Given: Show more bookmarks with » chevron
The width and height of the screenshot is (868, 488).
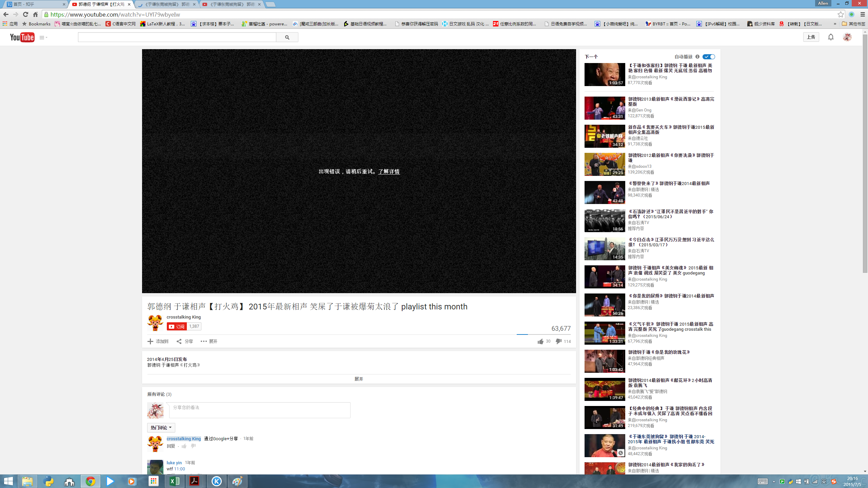Looking at the screenshot, I should tap(835, 24).
